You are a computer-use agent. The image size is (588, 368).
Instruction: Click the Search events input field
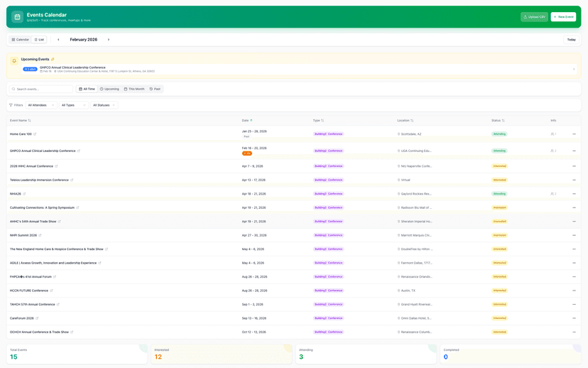tap(41, 89)
